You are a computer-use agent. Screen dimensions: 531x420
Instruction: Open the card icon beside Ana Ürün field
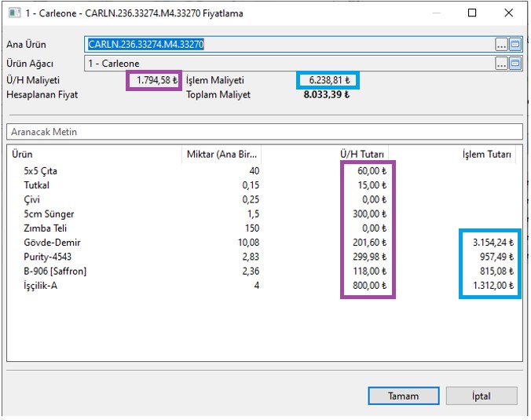pos(515,45)
